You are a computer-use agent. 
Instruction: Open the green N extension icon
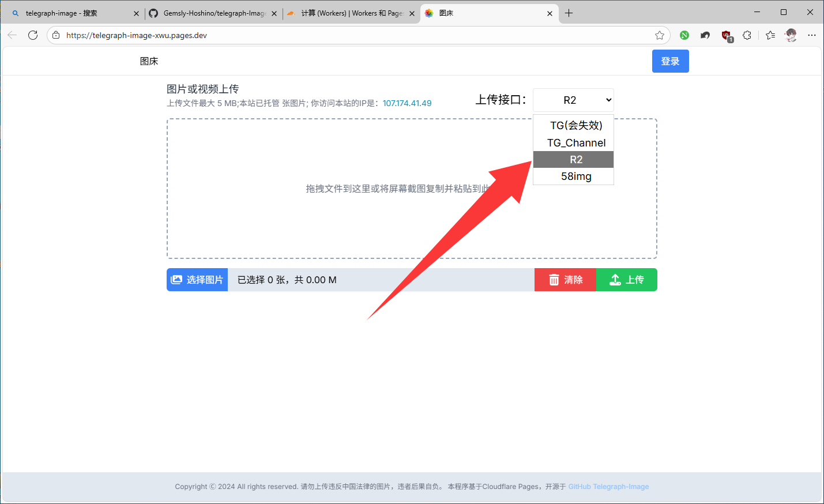click(x=684, y=35)
